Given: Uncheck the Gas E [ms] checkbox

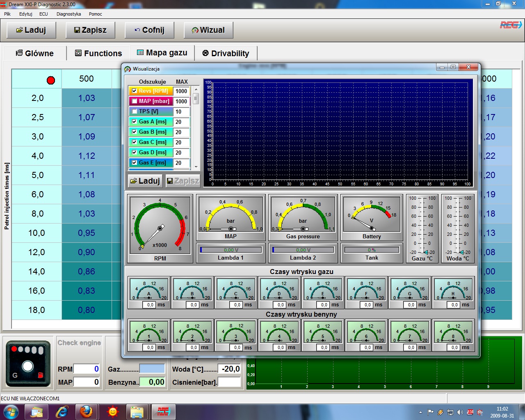Looking at the screenshot, I should [134, 163].
